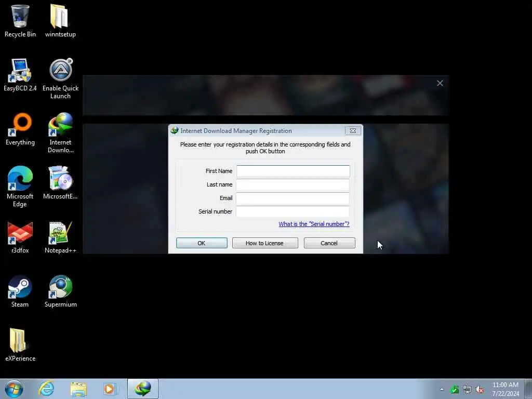Viewport: 532px width, 399px height.
Task: Click the Enable Quick Launch icon
Action: point(60,78)
